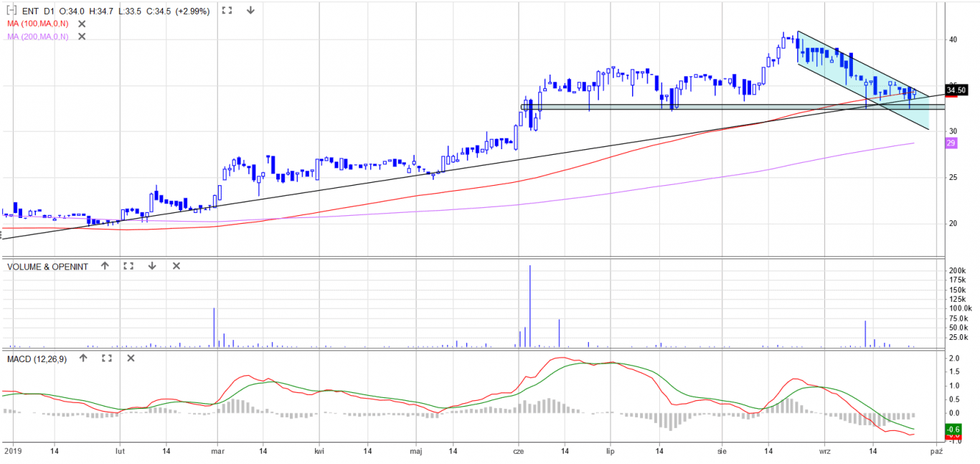The width and height of the screenshot is (980, 464).
Task: Click the 40 price axis label
Action: [953, 39]
